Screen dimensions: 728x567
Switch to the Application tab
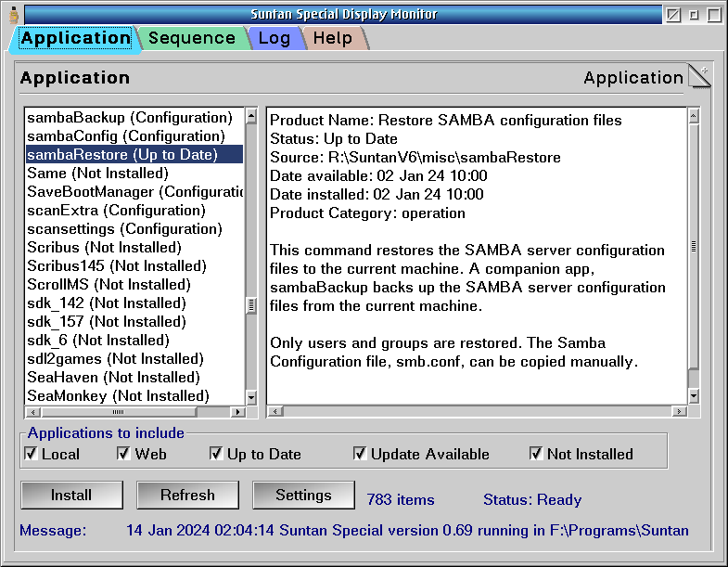76,38
